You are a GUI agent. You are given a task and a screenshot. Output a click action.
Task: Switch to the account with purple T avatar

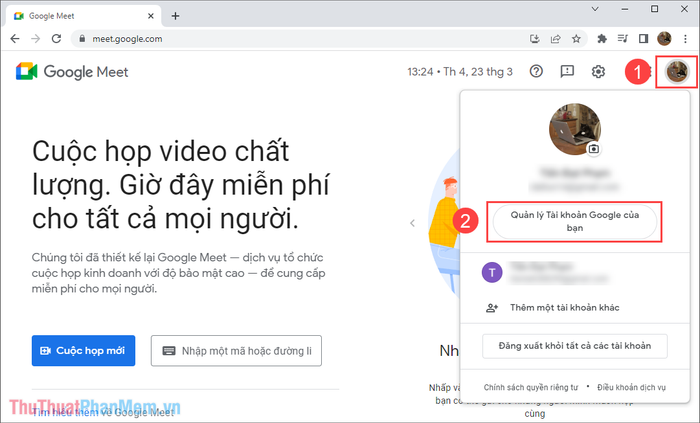[x=575, y=273]
